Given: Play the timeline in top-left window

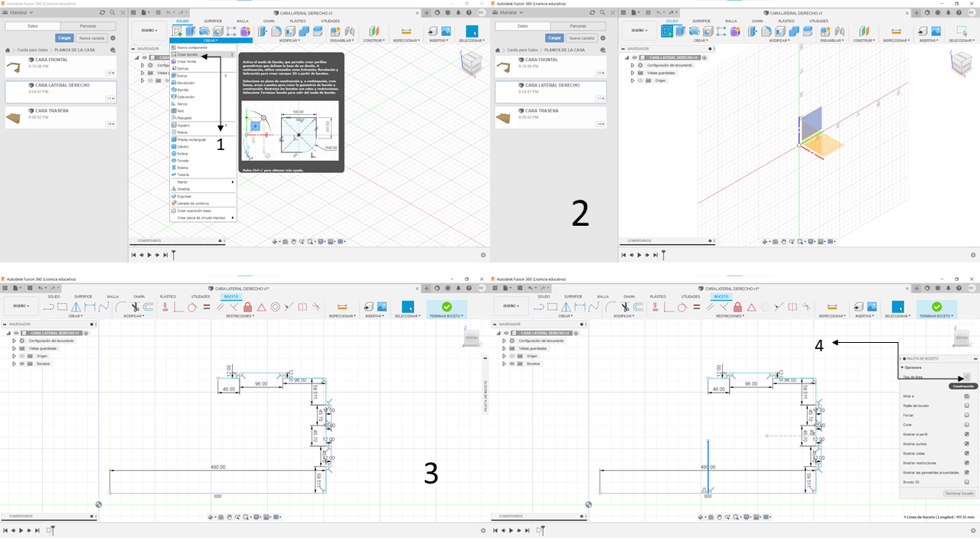Looking at the screenshot, I should click(149, 255).
